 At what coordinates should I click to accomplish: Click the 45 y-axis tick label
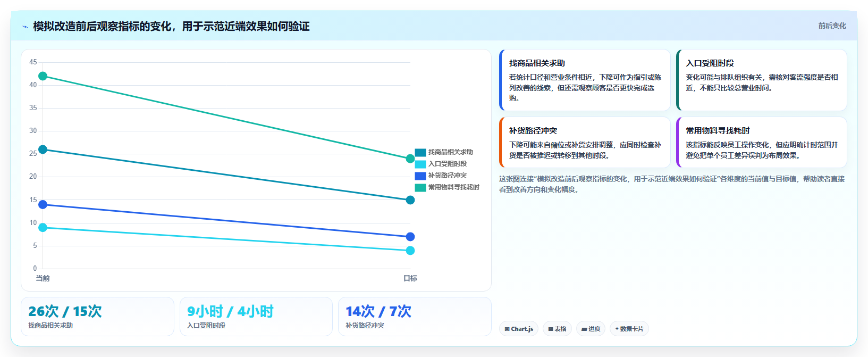point(33,62)
